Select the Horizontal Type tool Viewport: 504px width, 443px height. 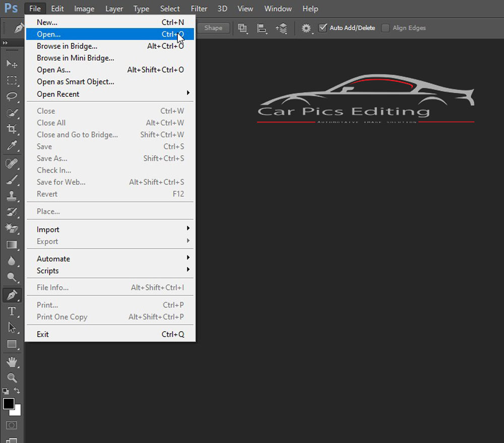[x=12, y=311]
